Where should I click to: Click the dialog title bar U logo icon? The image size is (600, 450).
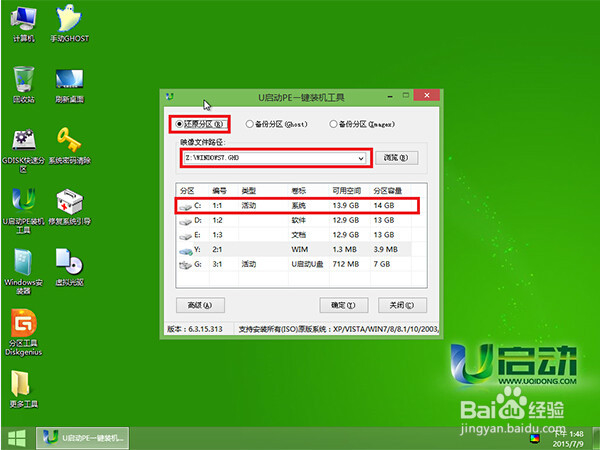click(170, 96)
